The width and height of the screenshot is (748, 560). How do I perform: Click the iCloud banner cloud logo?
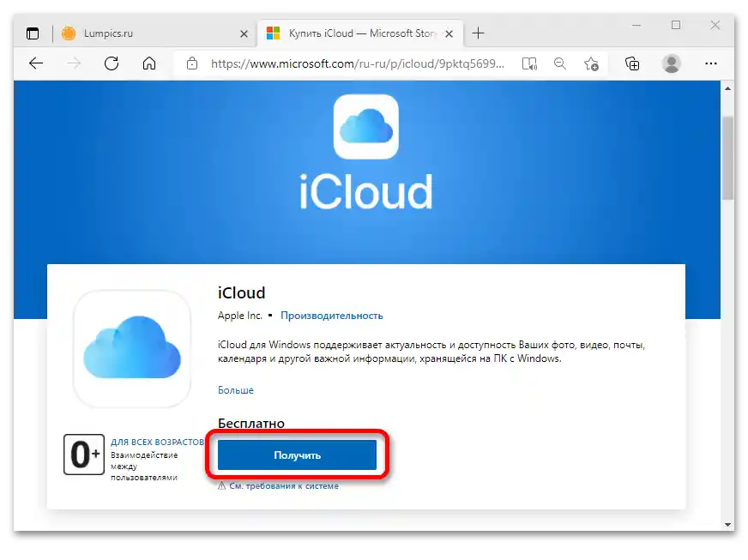click(x=366, y=126)
